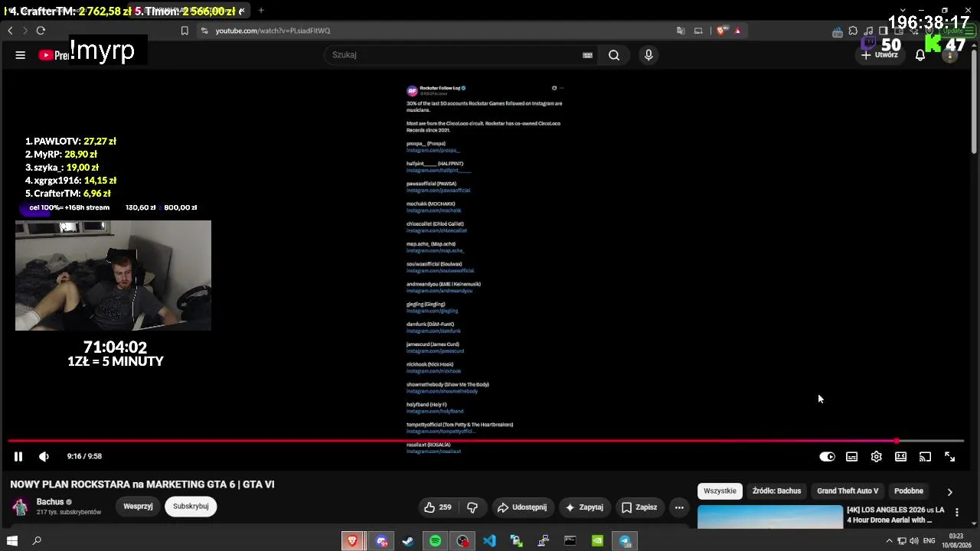The height and width of the screenshot is (551, 980).
Task: Subscribe with the Subskrybuj button
Action: (191, 507)
